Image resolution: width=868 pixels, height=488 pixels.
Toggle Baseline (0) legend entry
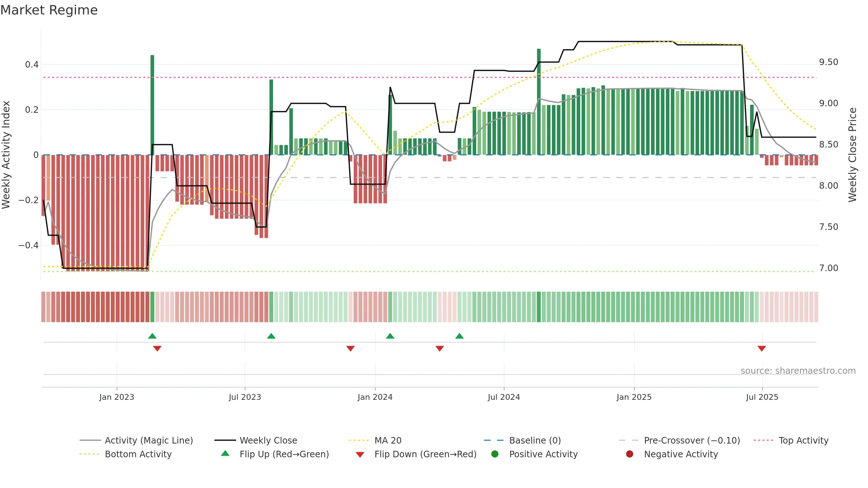click(522, 440)
